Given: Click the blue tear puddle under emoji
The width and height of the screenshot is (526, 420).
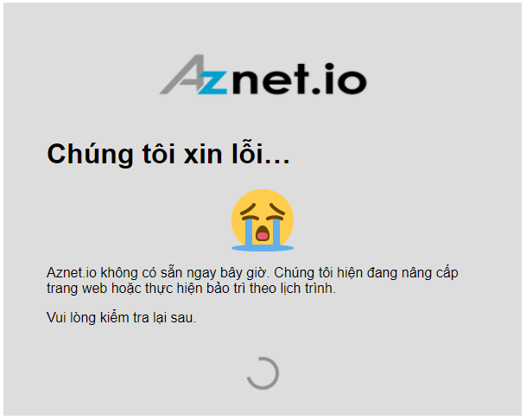Looking at the screenshot, I should pyautogui.click(x=263, y=248).
